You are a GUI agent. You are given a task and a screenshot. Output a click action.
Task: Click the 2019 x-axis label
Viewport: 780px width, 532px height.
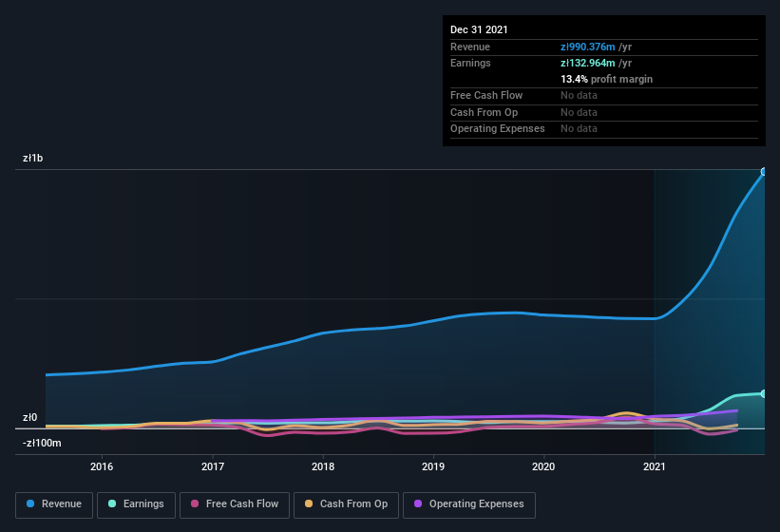tap(433, 466)
